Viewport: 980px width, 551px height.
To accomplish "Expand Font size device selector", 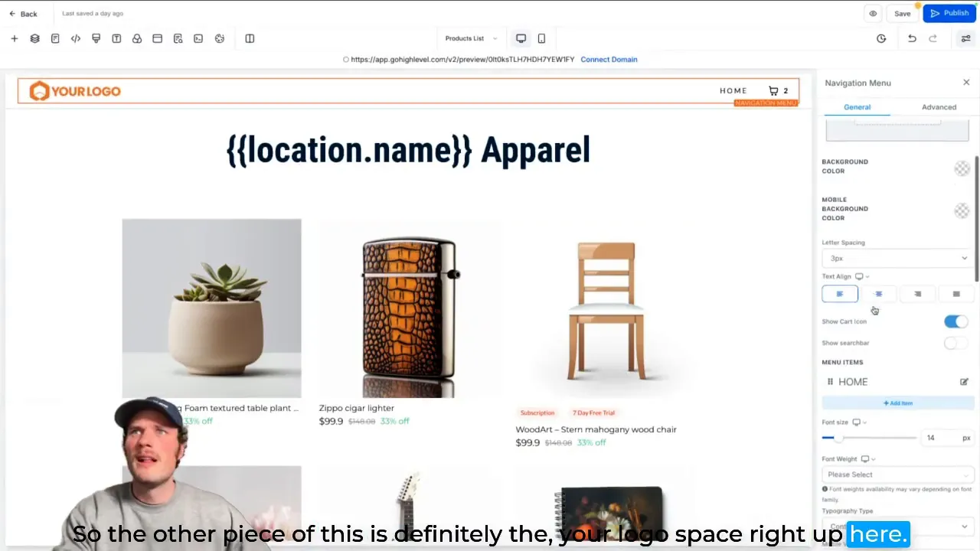I will tap(859, 422).
